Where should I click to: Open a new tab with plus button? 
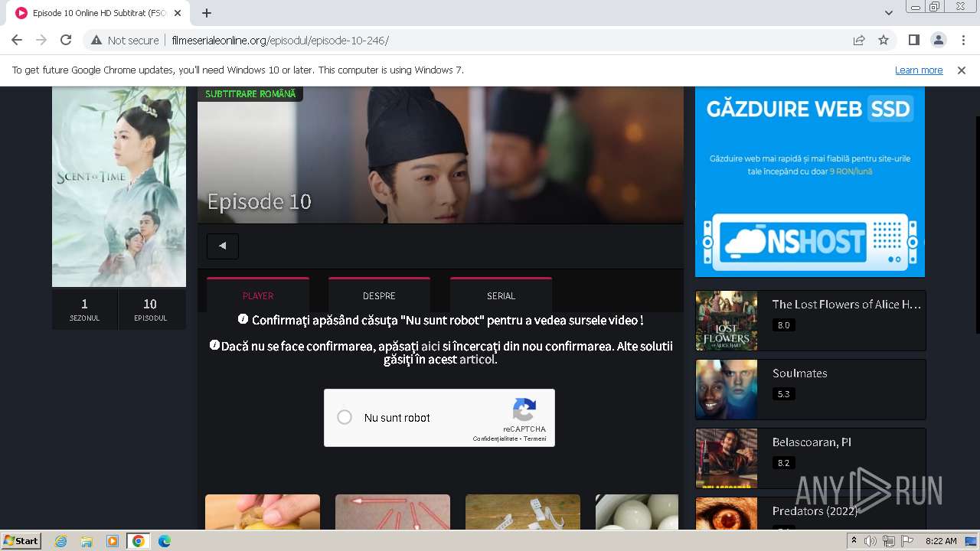207,13
